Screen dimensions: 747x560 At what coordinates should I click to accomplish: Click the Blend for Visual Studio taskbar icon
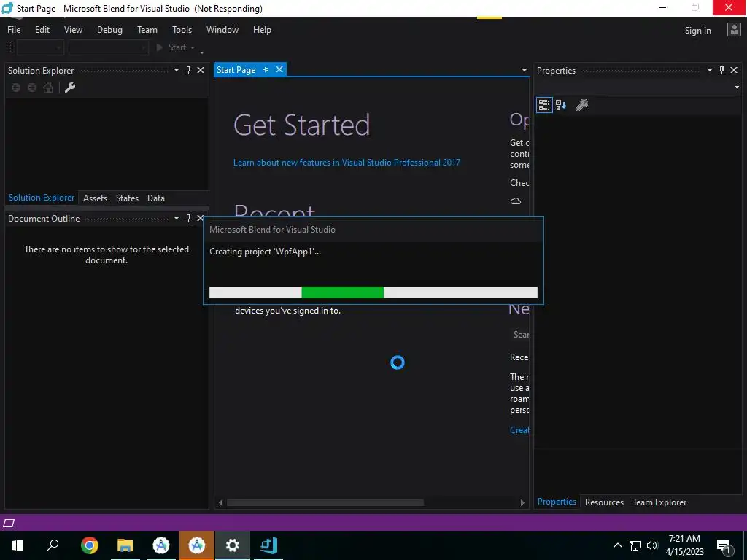click(x=268, y=545)
